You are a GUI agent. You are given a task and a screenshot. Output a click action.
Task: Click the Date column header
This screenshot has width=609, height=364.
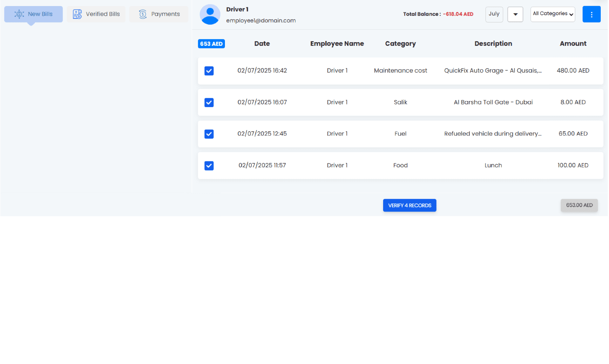click(x=262, y=44)
